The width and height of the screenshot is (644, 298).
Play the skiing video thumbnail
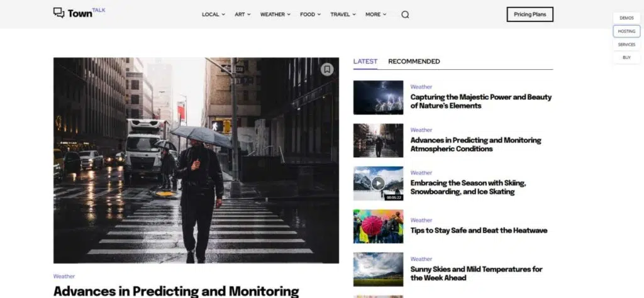pyautogui.click(x=378, y=184)
